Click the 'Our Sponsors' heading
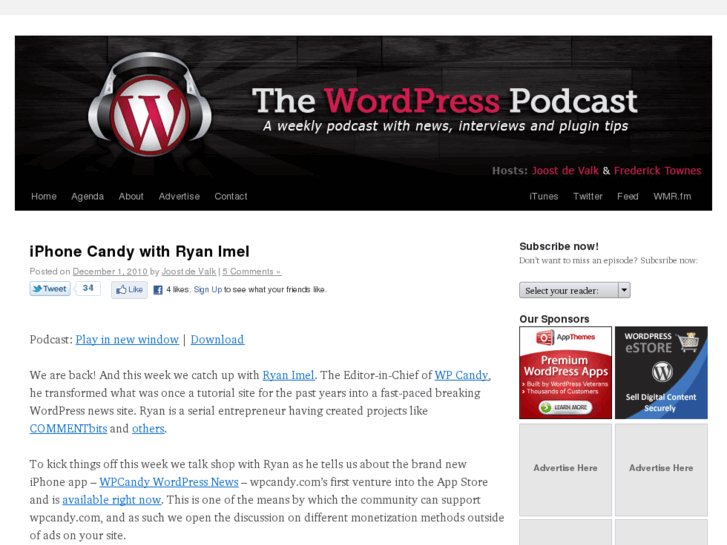 coord(554,319)
